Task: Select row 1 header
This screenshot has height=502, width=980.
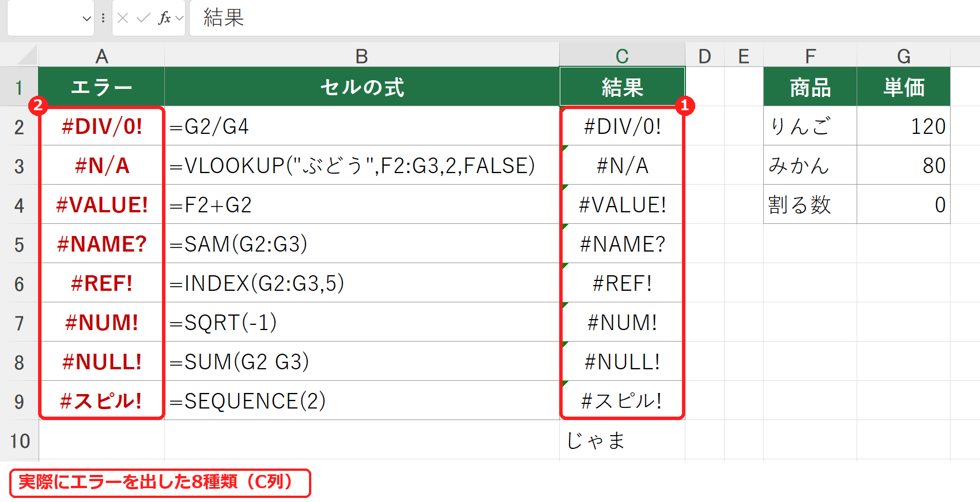Action: [19, 87]
